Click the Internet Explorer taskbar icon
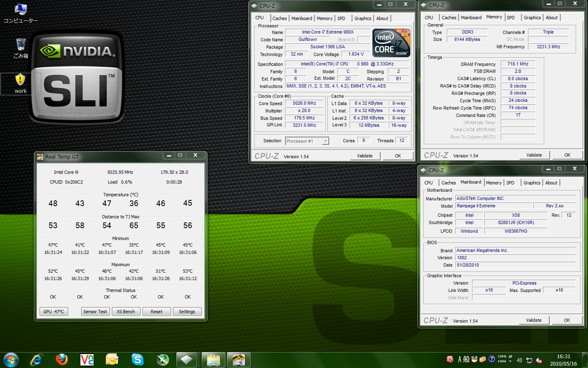The height and width of the screenshot is (368, 588). point(36,359)
